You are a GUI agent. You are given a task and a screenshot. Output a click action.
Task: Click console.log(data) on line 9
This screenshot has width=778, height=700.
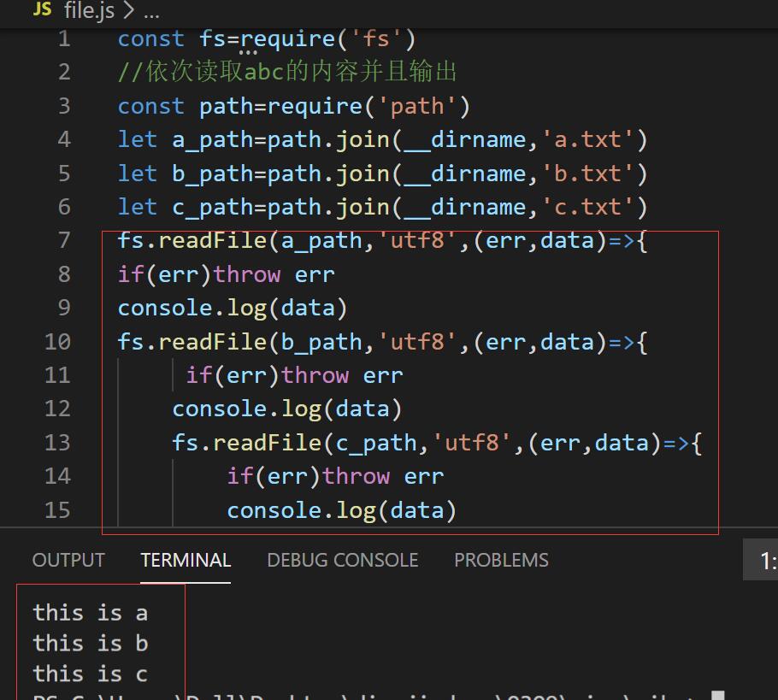click(x=233, y=308)
